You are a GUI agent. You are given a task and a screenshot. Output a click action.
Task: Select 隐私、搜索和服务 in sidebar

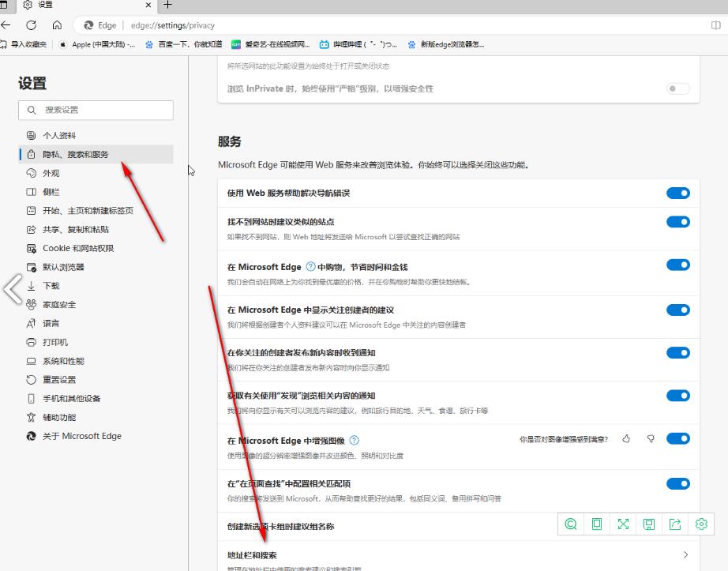pyautogui.click(x=96, y=154)
